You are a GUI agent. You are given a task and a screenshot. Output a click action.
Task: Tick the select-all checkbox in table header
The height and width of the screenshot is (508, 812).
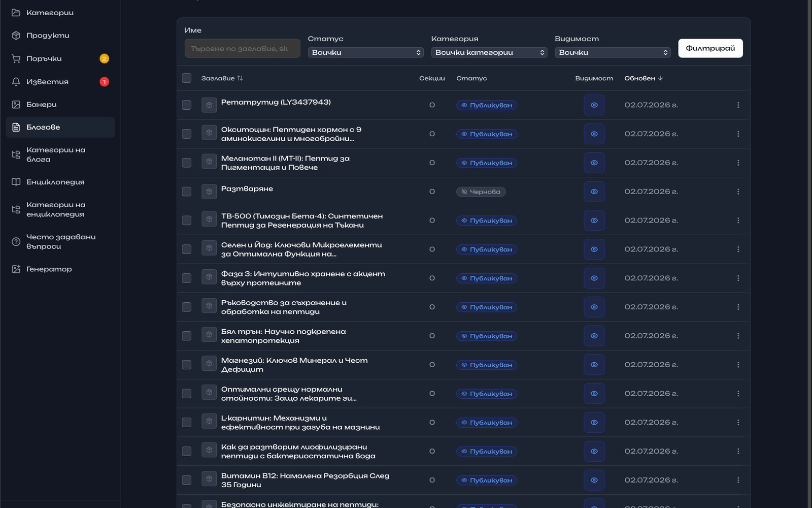tap(187, 78)
